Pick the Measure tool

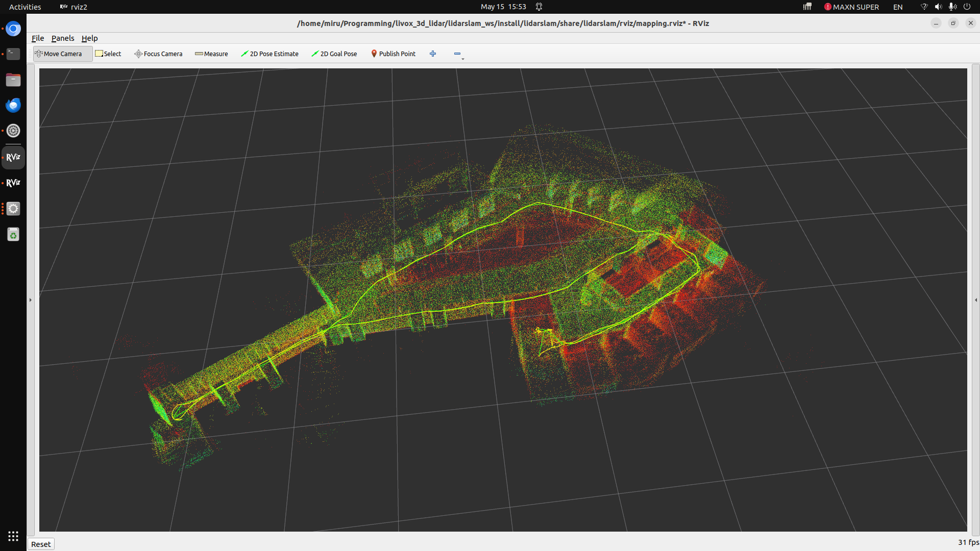point(211,54)
